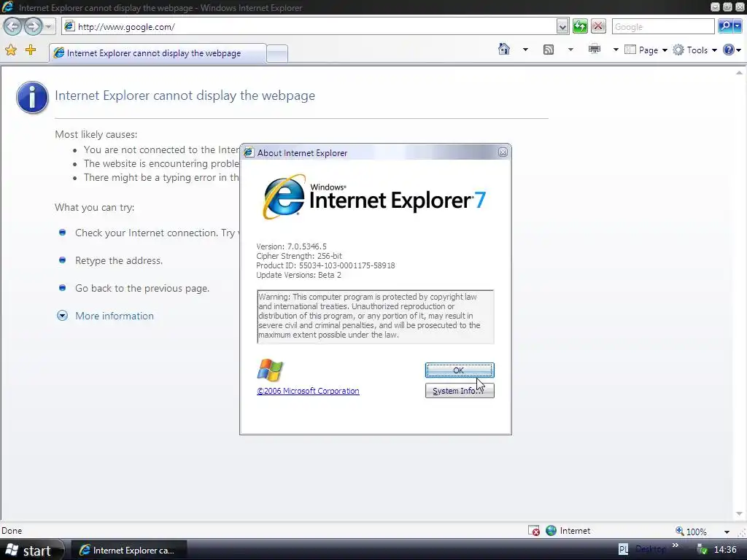747x560 pixels.
Task: Click the blue info icon on error page
Action: click(32, 97)
